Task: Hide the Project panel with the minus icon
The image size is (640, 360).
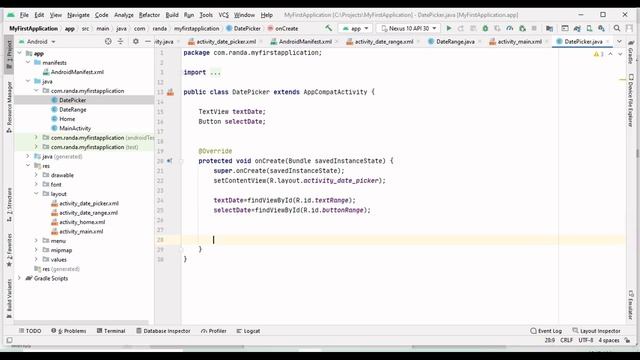Action: [148, 41]
